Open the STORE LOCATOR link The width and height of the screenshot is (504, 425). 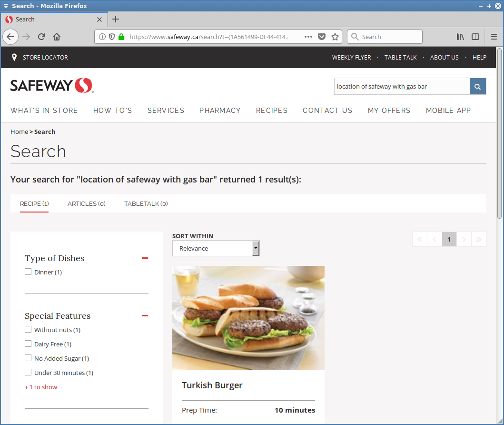tap(45, 57)
